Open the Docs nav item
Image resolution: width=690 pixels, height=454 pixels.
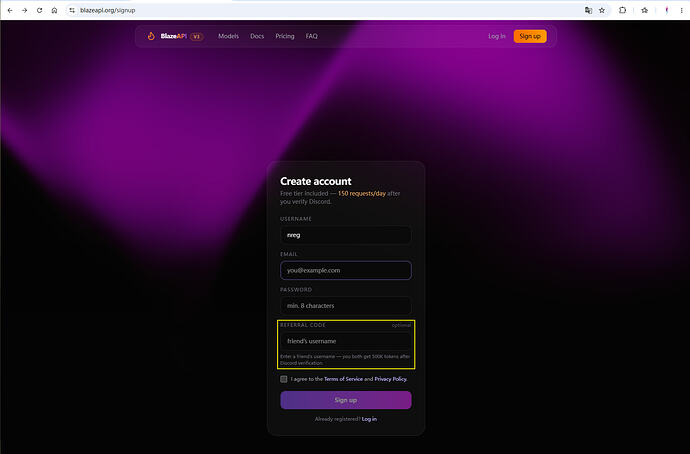257,36
